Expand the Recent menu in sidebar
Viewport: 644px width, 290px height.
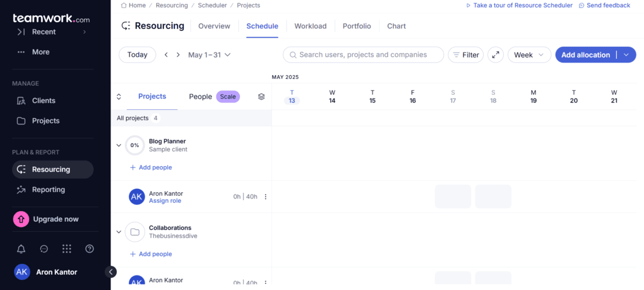[51, 32]
